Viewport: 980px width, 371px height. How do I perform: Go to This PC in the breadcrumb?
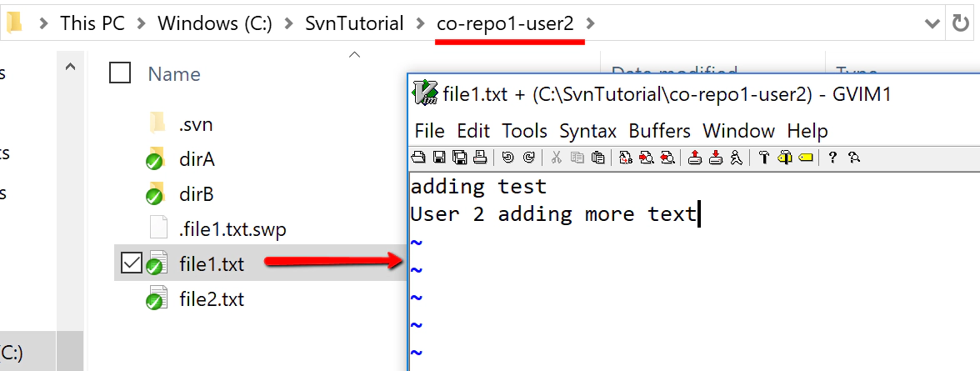[92, 24]
